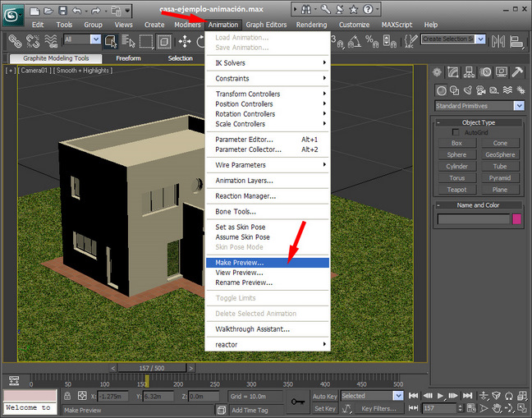Click the Key Filters button
The height and width of the screenshot is (418, 532).
tap(378, 408)
